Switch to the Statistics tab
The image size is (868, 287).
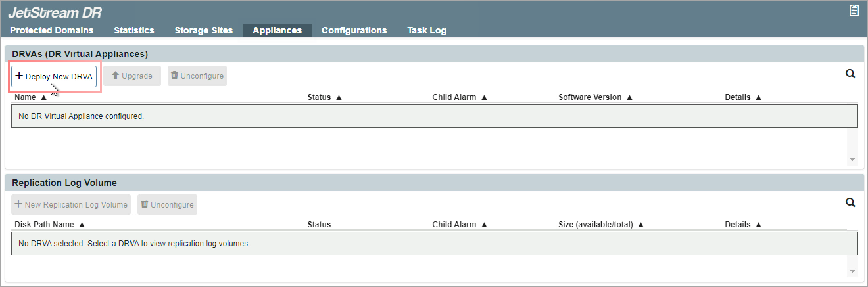click(134, 30)
